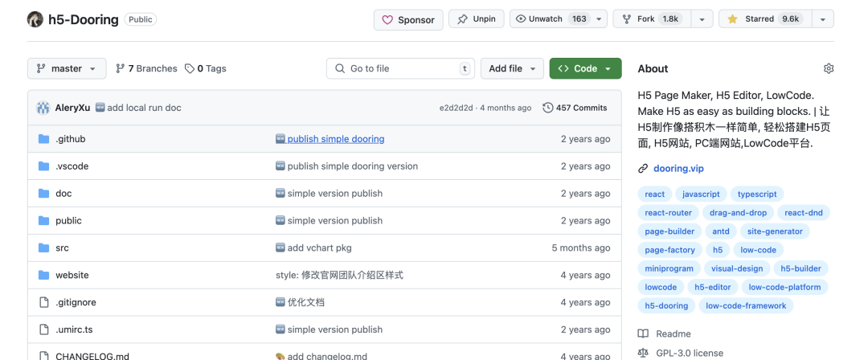Click the .gitignore file icon

pos(43,302)
